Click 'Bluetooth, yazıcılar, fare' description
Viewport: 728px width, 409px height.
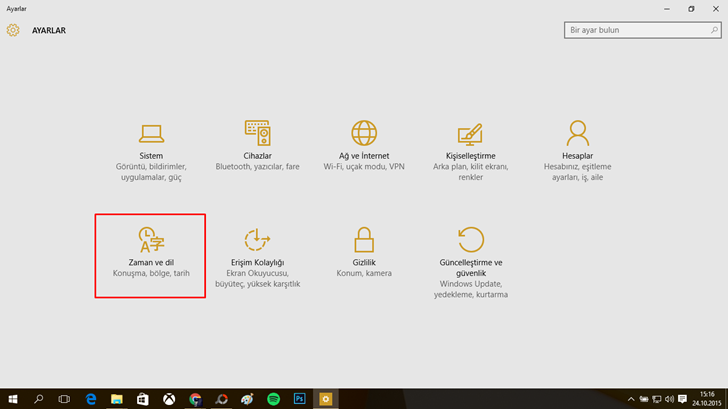click(x=257, y=167)
